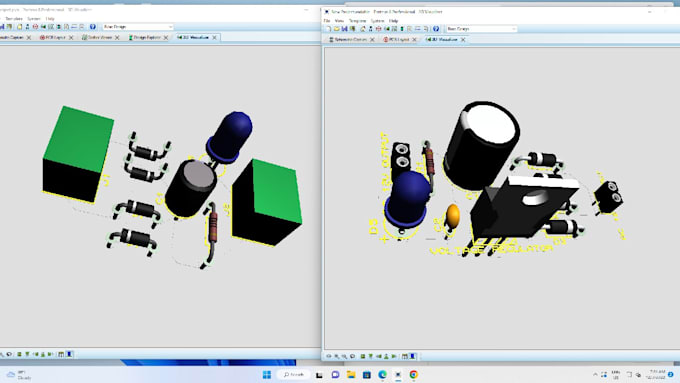Click Navigate icon in right window bottom toolbar
This screenshot has width=680, height=383.
click(329, 356)
